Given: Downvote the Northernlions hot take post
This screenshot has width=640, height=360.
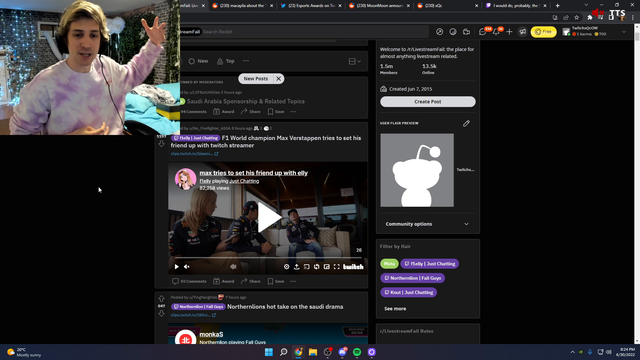Looking at the screenshot, I should click(x=161, y=313).
